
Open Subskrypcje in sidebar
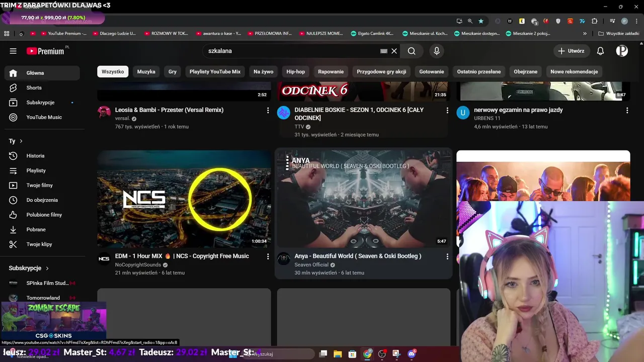click(42, 103)
